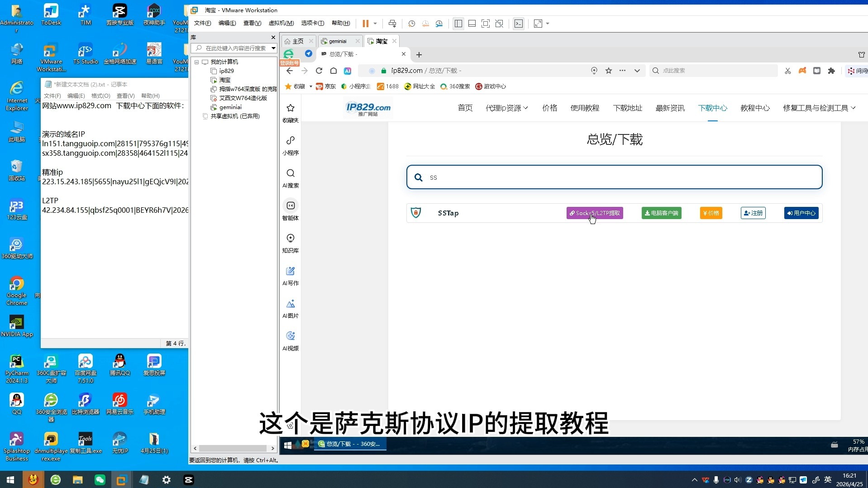Click the orange 价格 button
868x488 pixels.
711,213
